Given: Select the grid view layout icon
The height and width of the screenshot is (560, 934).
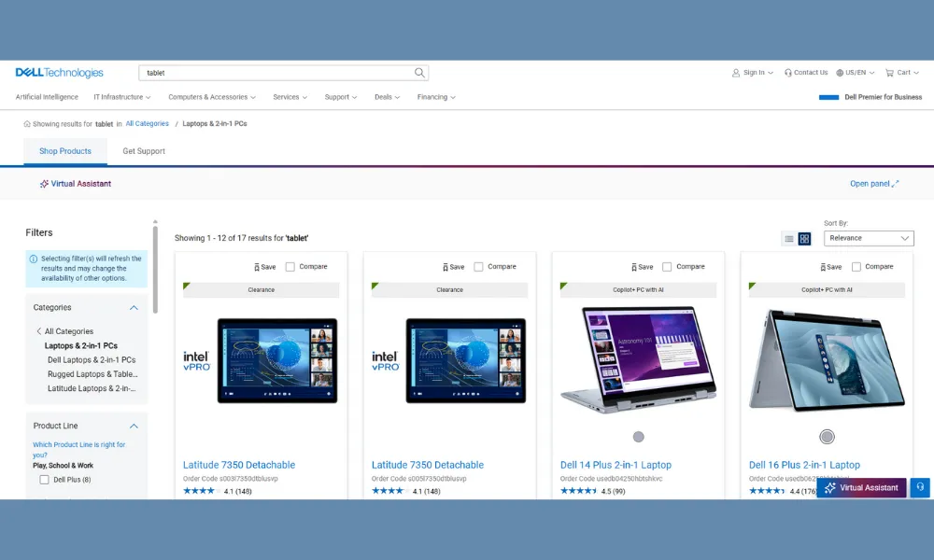Looking at the screenshot, I should pos(804,239).
